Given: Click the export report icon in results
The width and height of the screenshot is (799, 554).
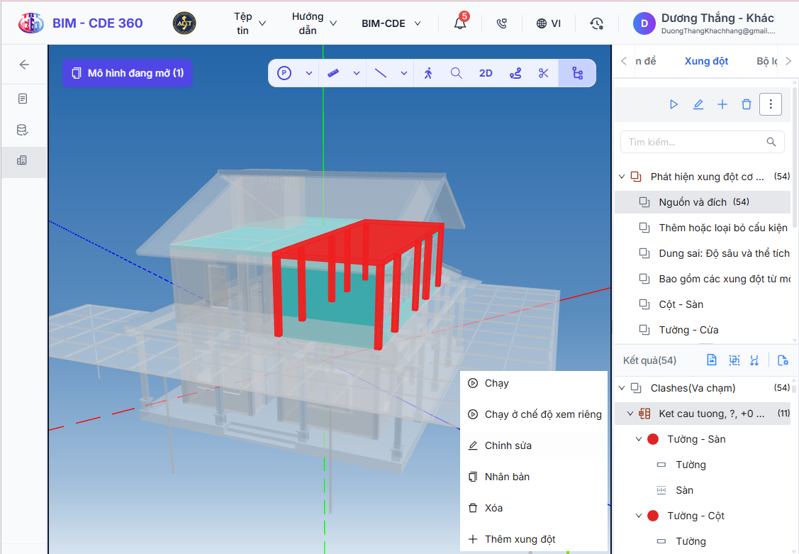Looking at the screenshot, I should [x=712, y=360].
